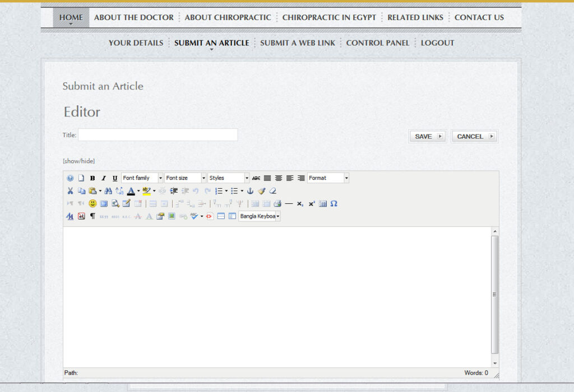
Task: Click the Strikethrough ABC icon
Action: click(256, 178)
